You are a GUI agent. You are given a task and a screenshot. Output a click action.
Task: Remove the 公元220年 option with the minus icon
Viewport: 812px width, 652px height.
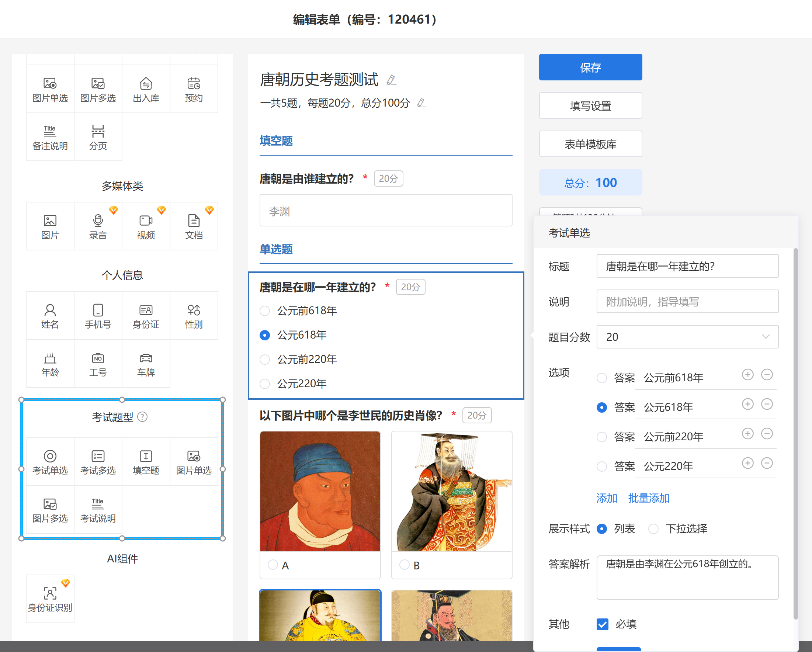tap(766, 463)
